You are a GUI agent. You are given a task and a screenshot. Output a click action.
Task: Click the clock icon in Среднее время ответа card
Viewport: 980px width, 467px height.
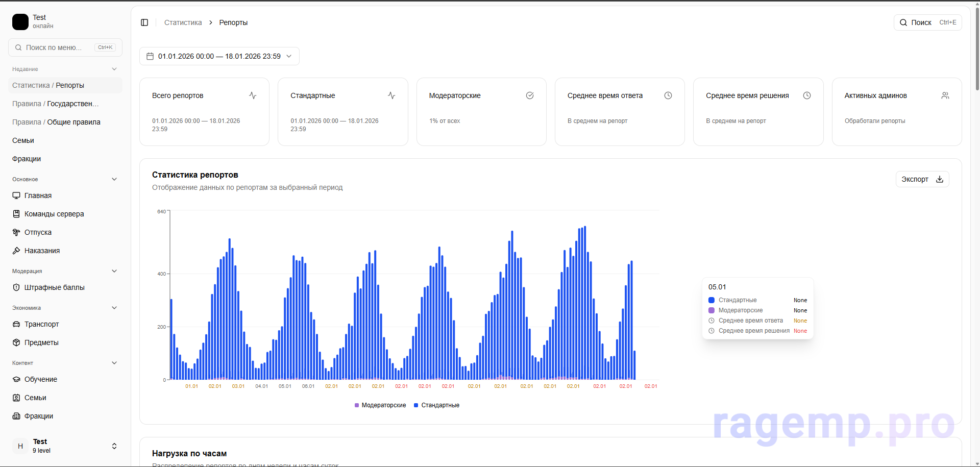click(x=668, y=95)
